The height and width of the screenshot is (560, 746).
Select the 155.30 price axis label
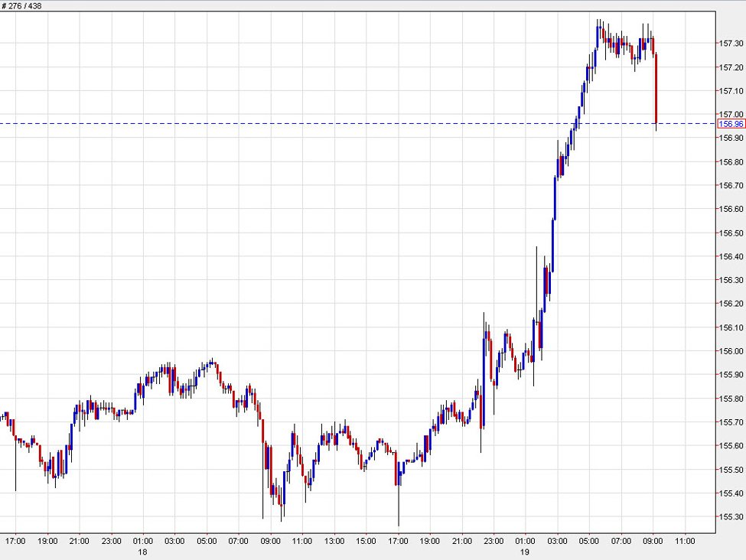(731, 516)
